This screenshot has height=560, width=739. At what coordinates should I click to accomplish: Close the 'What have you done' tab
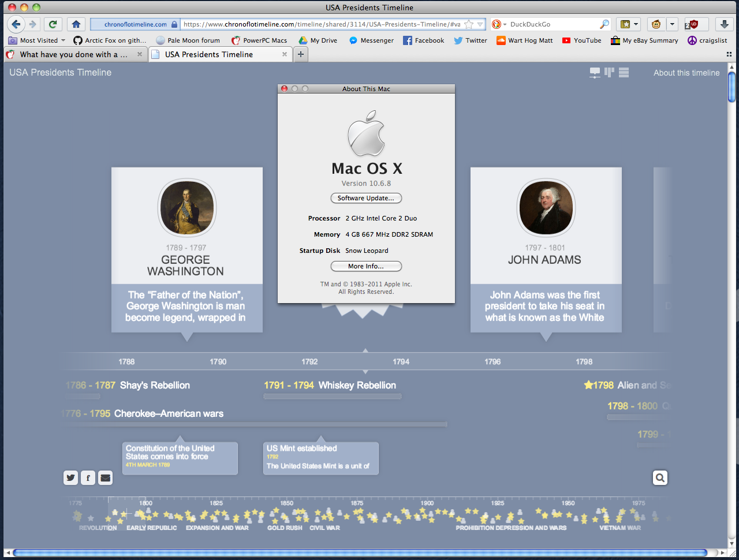140,54
